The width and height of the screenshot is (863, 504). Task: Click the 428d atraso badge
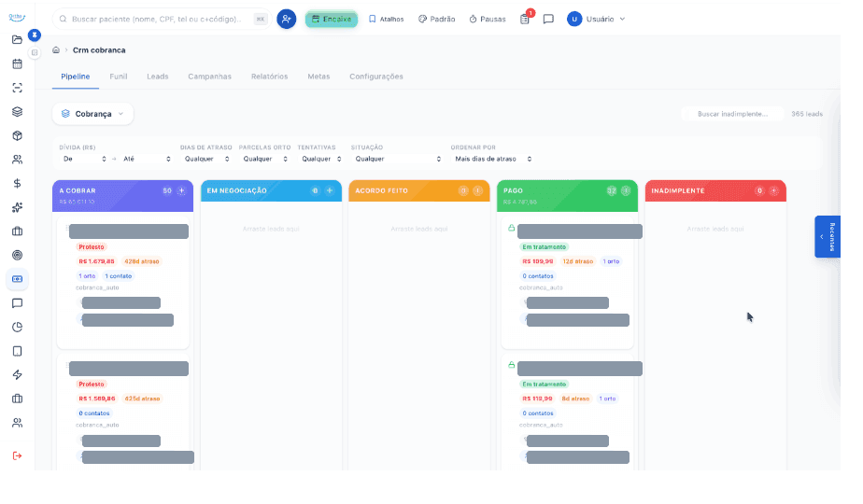[141, 261]
